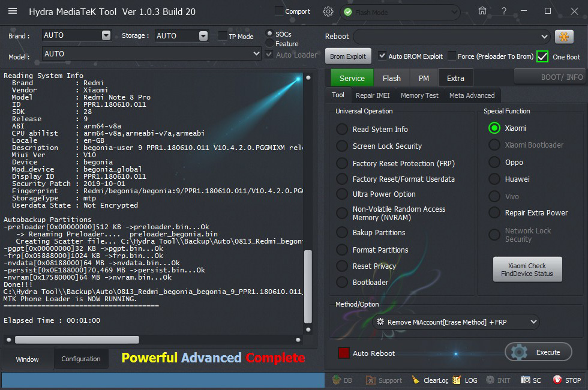
Task: Expand the Model dropdown
Action: [x=256, y=53]
